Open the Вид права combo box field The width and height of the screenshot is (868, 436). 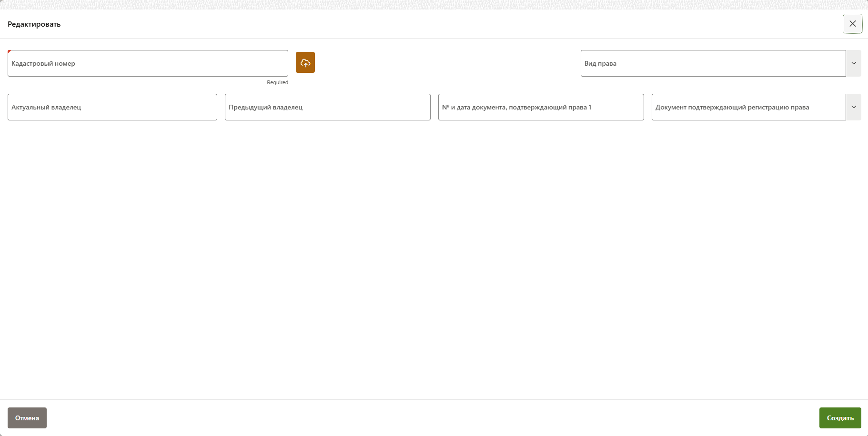tap(713, 63)
